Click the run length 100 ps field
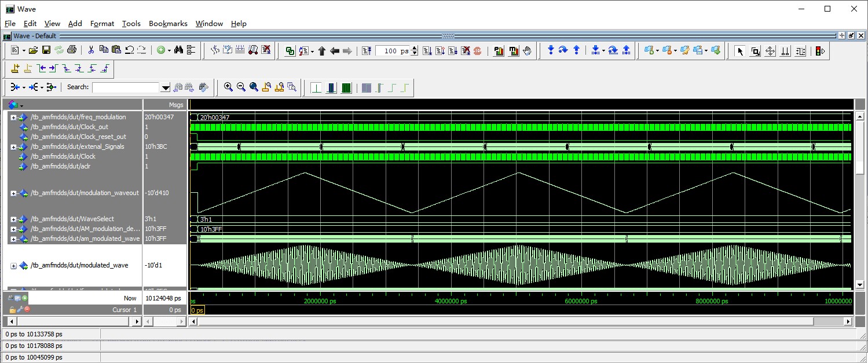868x363 pixels. 392,51
